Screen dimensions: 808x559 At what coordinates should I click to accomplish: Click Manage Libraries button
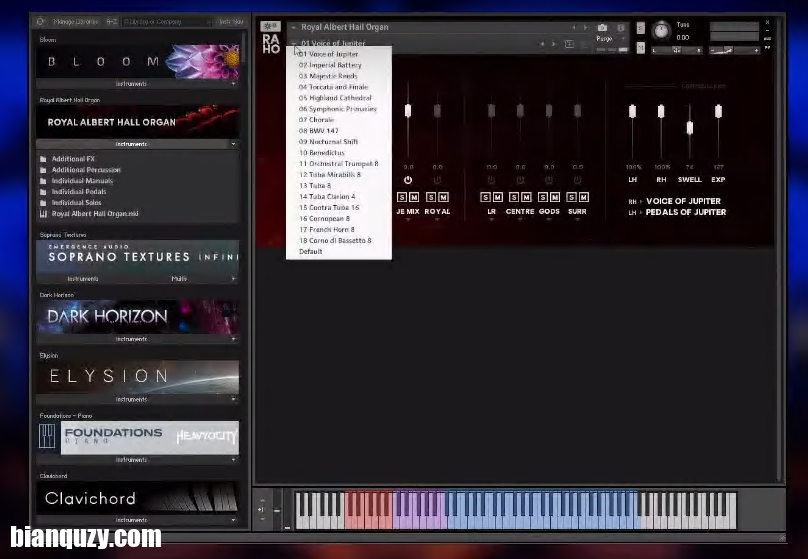pos(75,22)
